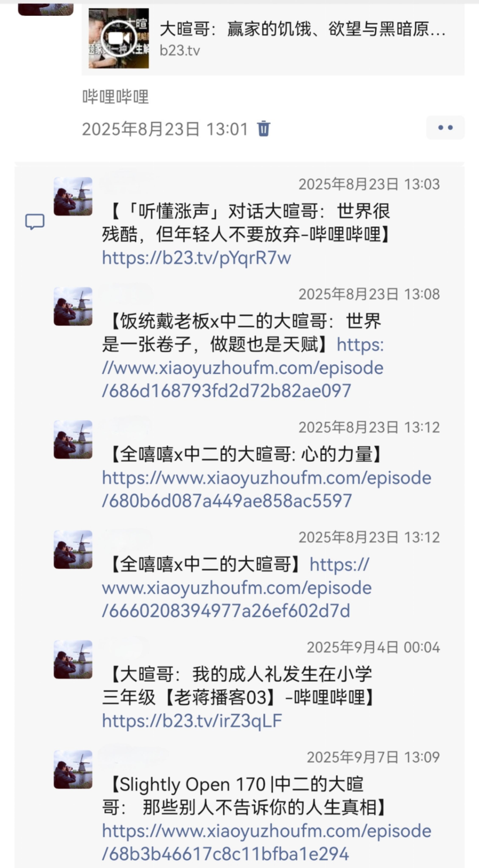Open xiaoyuzhoufm link ending 680b6d087a449ae858ac5597
The width and height of the screenshot is (479, 868).
tap(267, 489)
